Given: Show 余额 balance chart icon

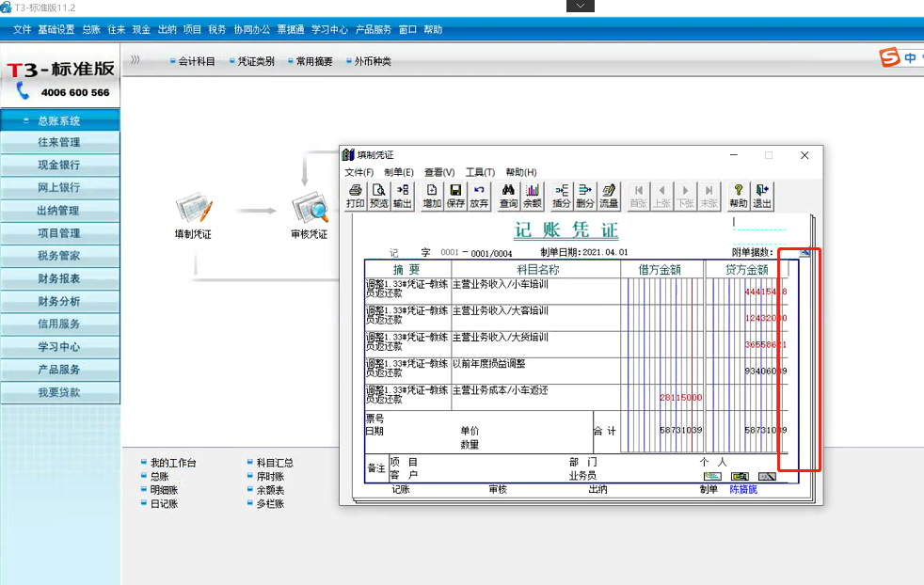Looking at the screenshot, I should click(533, 197).
